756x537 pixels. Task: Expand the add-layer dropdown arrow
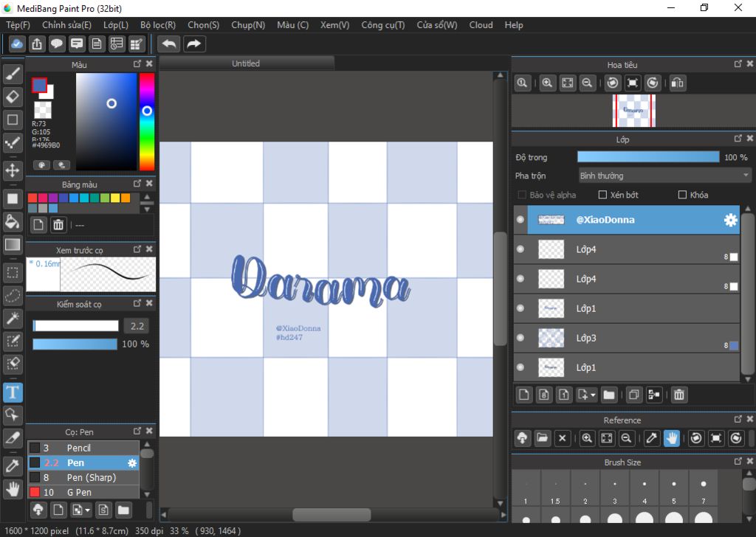point(593,395)
